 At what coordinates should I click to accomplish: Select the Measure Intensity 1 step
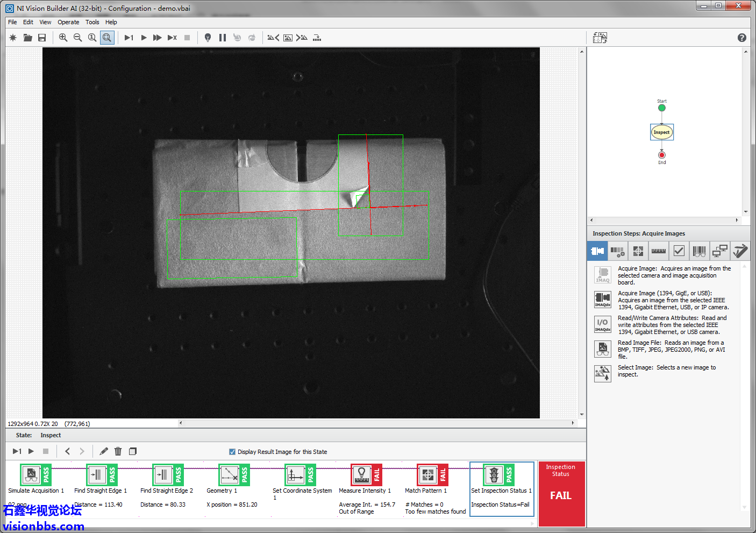click(x=366, y=475)
